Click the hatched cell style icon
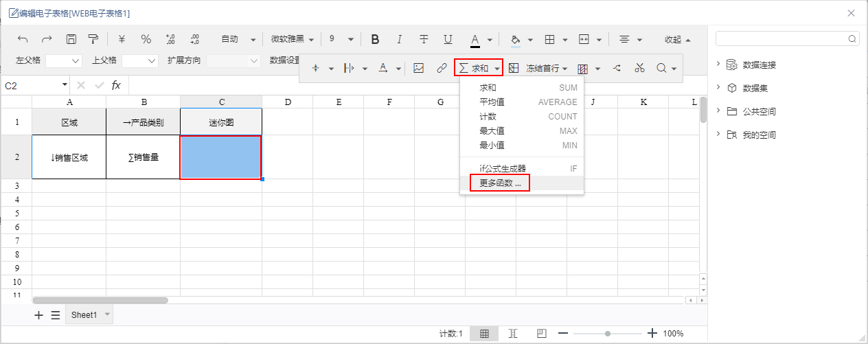The height and width of the screenshot is (344, 868). click(583, 68)
